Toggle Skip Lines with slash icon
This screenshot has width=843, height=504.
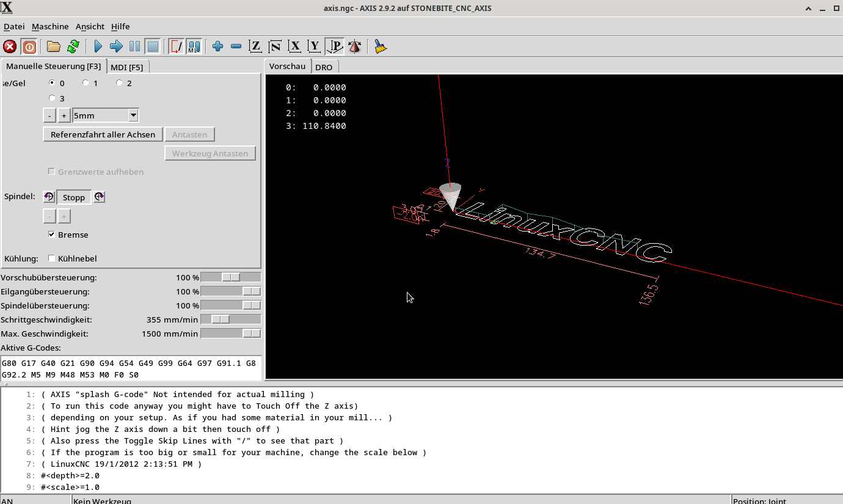[x=177, y=46]
